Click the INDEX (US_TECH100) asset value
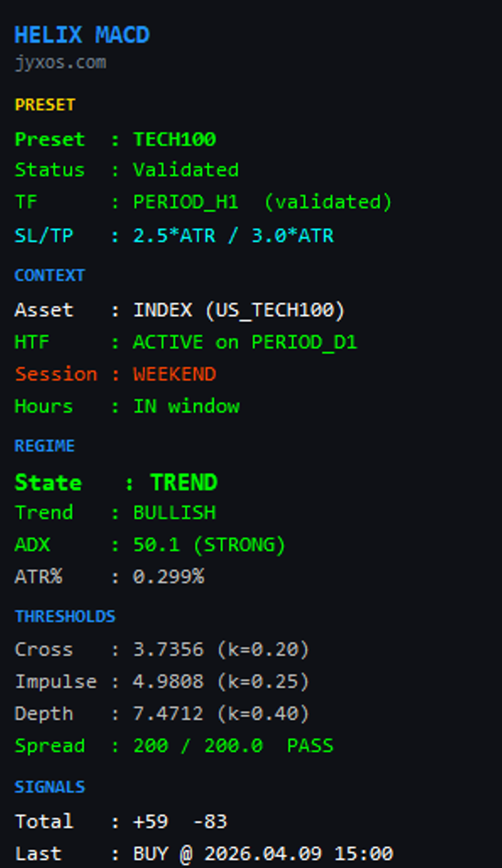The image size is (502, 868). click(239, 310)
